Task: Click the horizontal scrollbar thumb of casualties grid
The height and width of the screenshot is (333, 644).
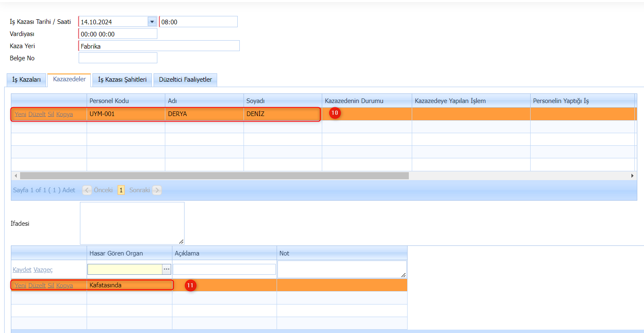Action: click(x=214, y=176)
